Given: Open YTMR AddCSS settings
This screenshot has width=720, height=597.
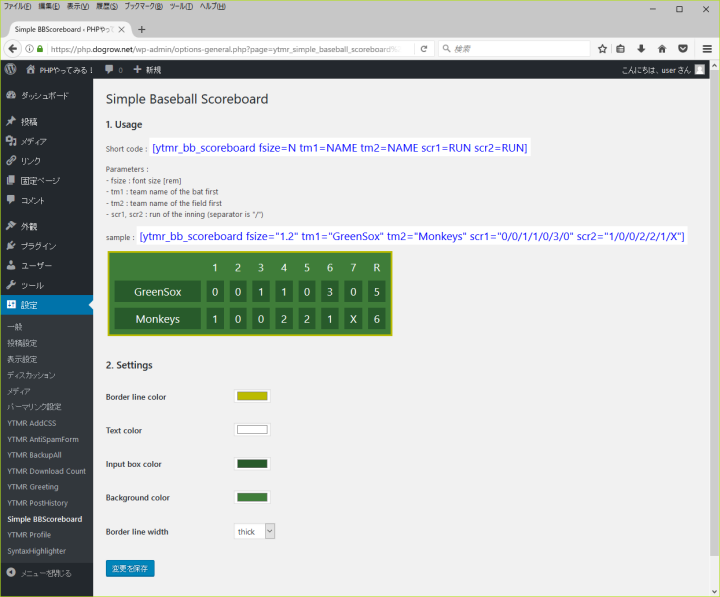Looking at the screenshot, I should click(32, 423).
